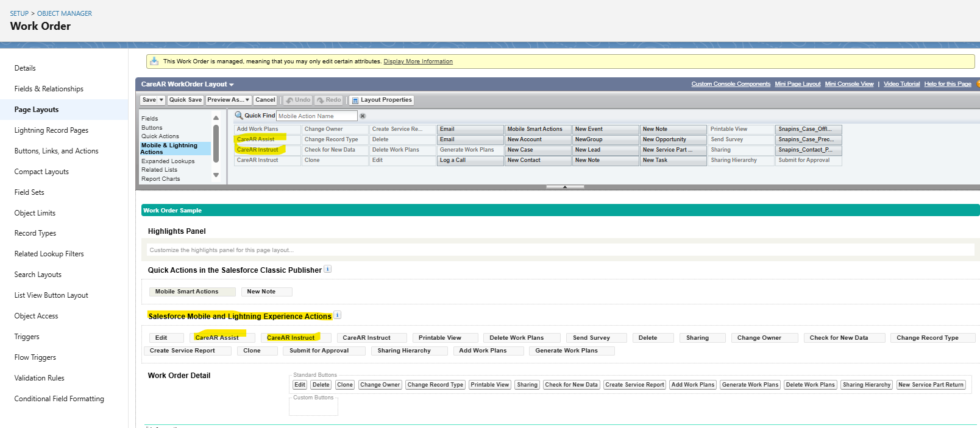Open Compact Layouts in sidebar
Image resolution: width=980 pixels, height=428 pixels.
(41, 172)
